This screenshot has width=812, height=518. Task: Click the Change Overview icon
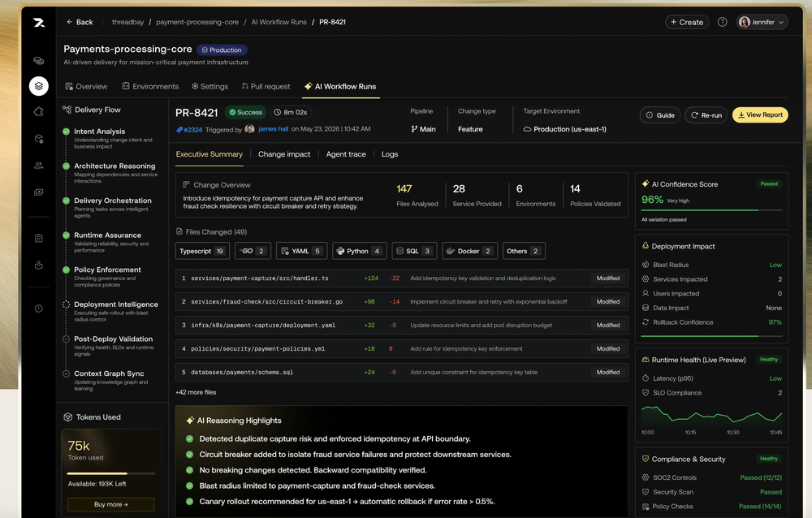tap(187, 185)
